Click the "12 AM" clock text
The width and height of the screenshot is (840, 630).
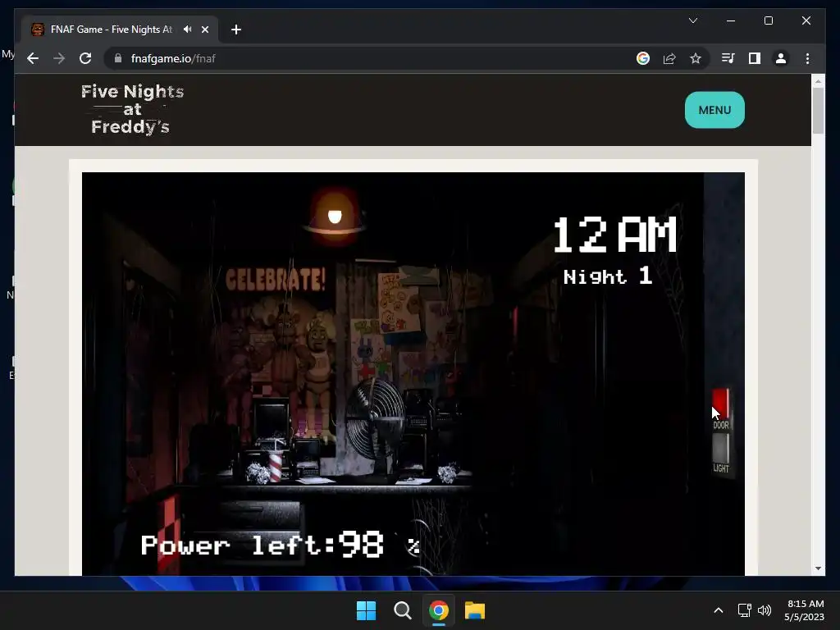click(x=615, y=235)
